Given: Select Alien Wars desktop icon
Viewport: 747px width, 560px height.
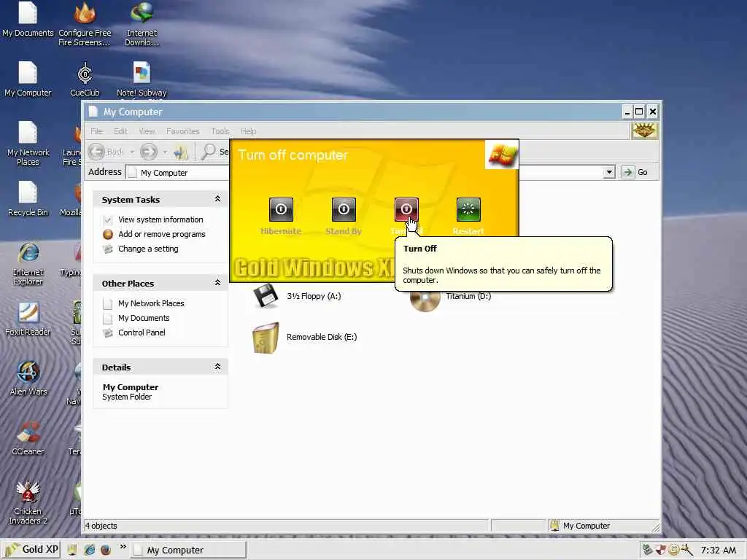Looking at the screenshot, I should (28, 378).
